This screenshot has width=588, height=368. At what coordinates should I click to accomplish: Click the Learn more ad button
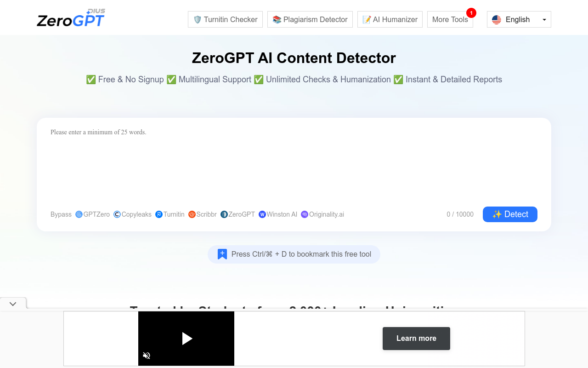[416, 339]
